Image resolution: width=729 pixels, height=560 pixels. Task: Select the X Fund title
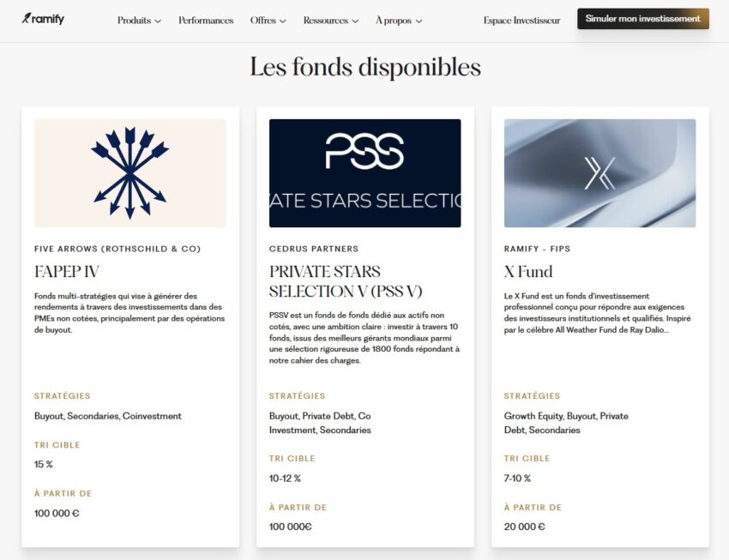tap(528, 272)
